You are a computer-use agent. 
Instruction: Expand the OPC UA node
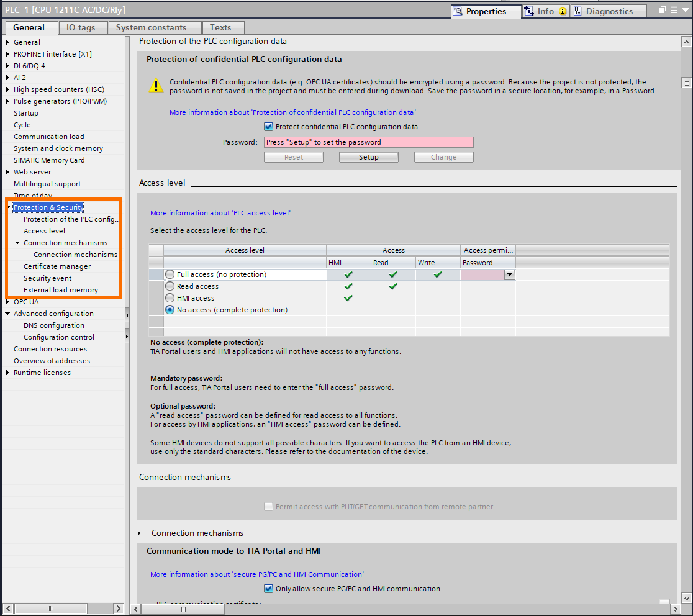click(x=7, y=302)
